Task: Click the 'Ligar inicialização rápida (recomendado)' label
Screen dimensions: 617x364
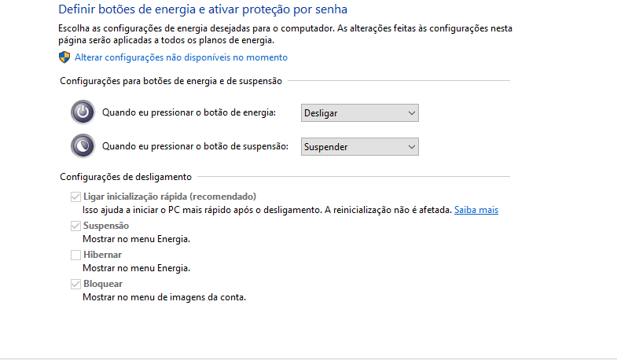Action: (x=170, y=197)
